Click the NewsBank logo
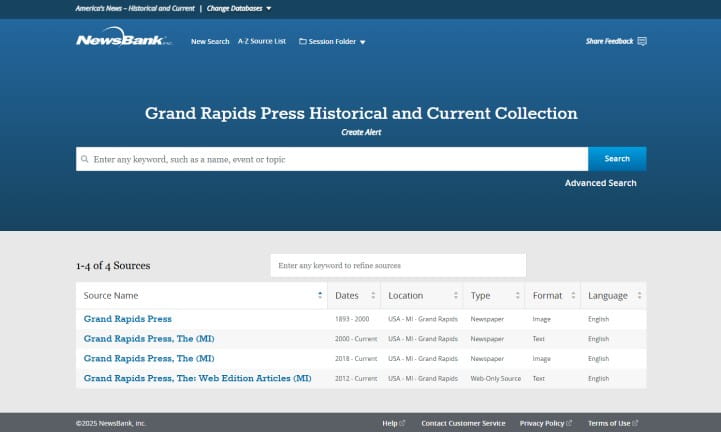The width and height of the screenshot is (721, 432). (x=124, y=37)
